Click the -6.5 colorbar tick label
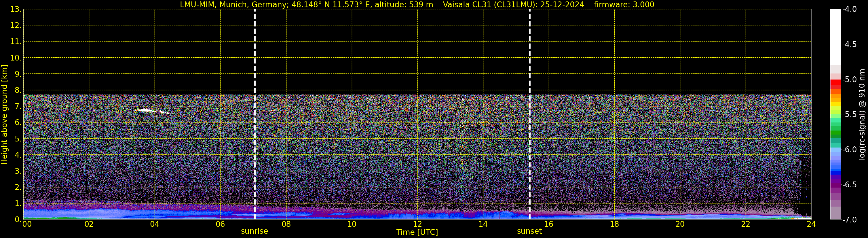The width and height of the screenshot is (868, 238). tap(849, 184)
